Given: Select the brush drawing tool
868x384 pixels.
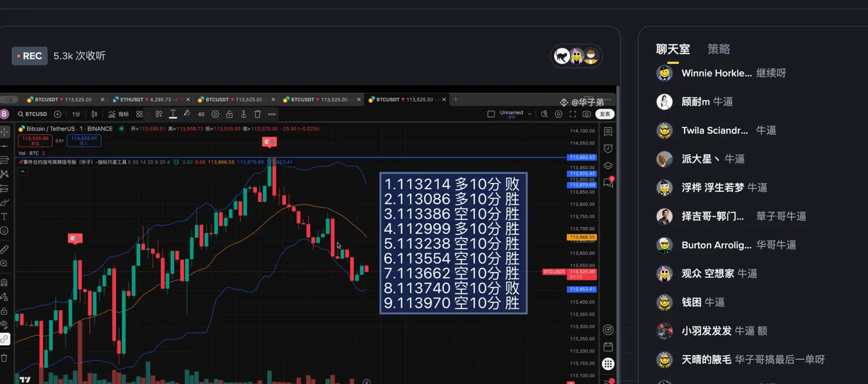Looking at the screenshot, I should point(4,203).
